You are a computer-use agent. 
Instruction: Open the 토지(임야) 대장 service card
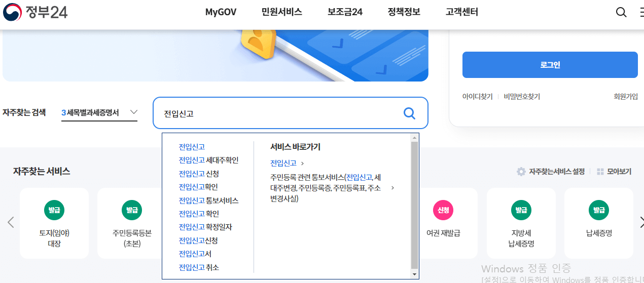click(54, 223)
